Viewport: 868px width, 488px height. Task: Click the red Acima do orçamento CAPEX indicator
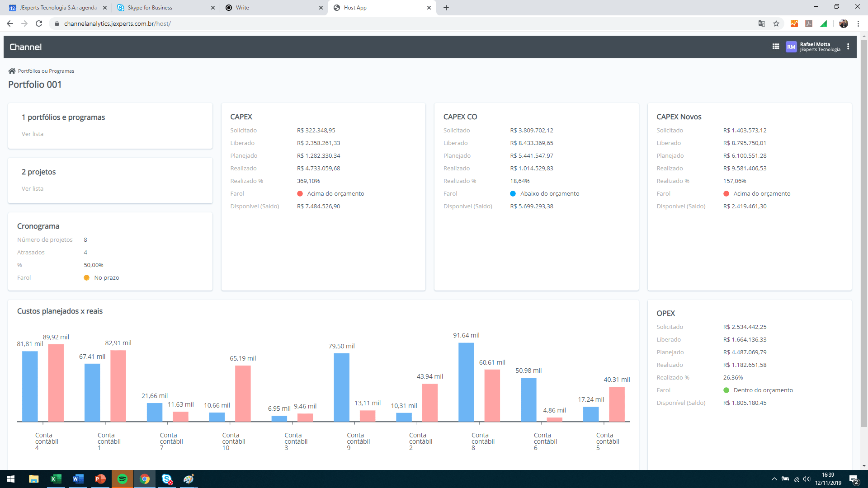point(300,193)
